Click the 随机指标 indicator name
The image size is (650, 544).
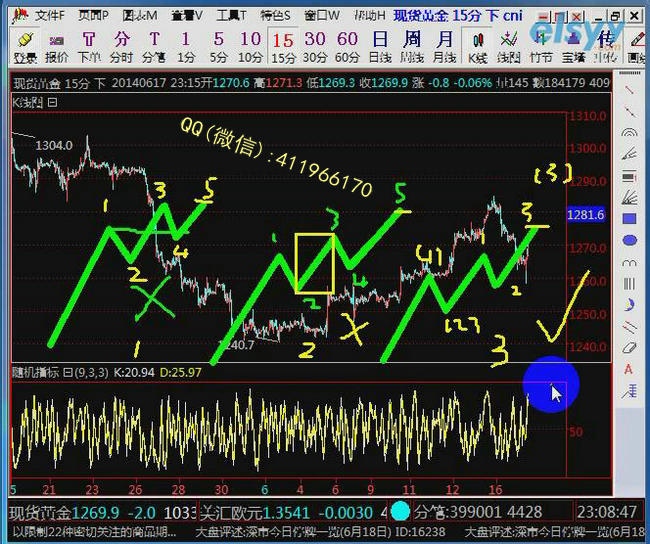(x=36, y=372)
